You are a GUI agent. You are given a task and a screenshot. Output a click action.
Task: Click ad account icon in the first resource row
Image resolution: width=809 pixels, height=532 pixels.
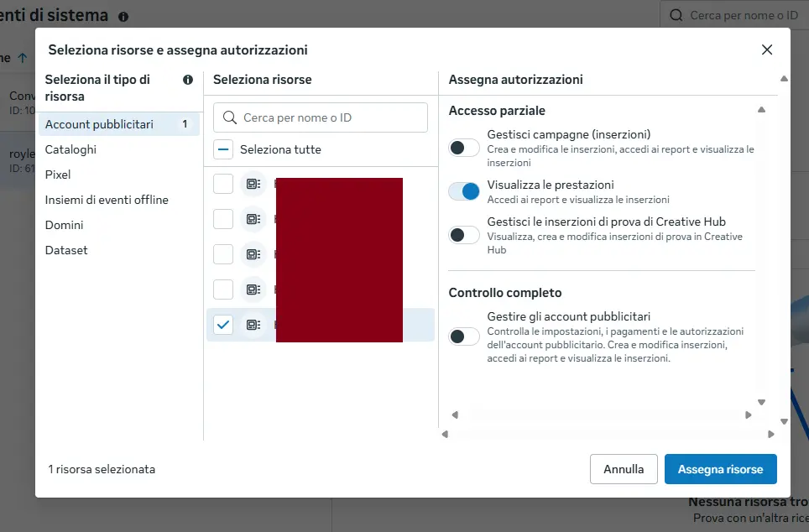tap(253, 184)
